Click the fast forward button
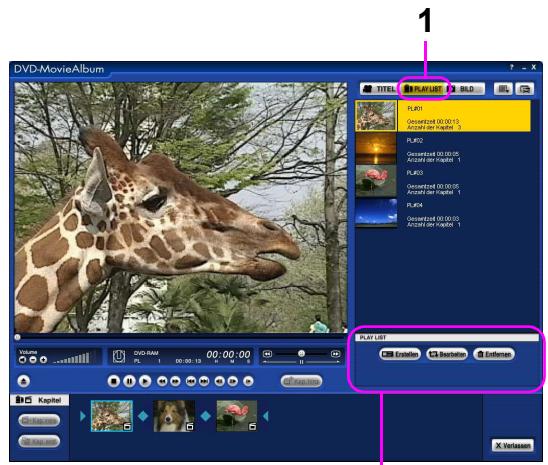The width and height of the screenshot is (548, 465). coord(175,381)
